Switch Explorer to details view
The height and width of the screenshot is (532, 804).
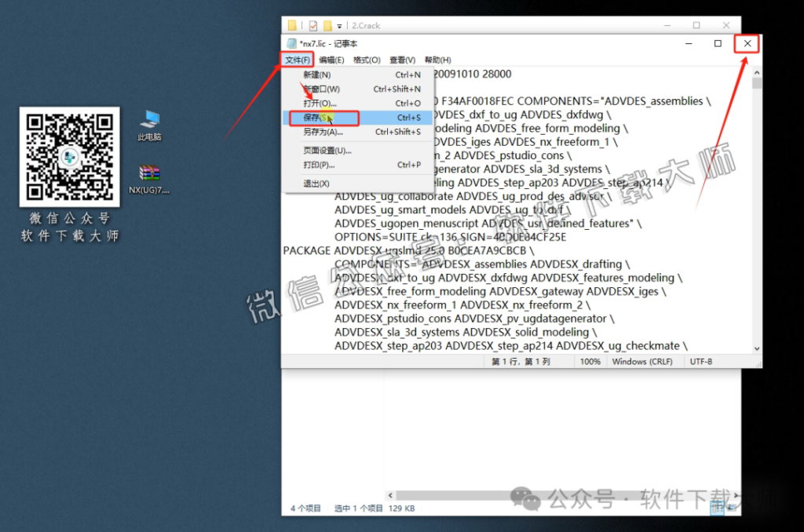click(717, 508)
